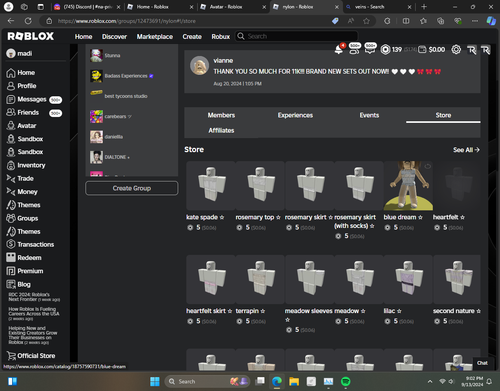Screen dimensions: 500x391
Task: Switch to the Affiliates tab
Action: tap(221, 131)
